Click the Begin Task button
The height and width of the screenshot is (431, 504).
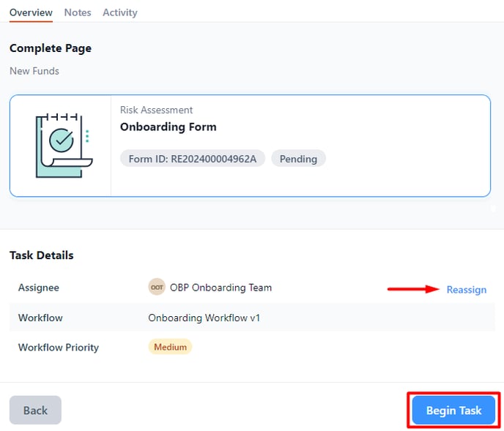(x=453, y=410)
